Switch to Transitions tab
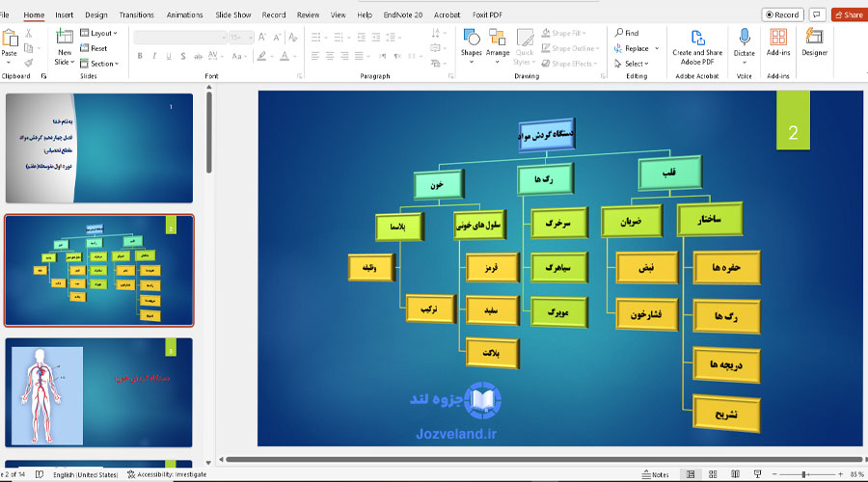Viewport: 868px width, 482px height. click(x=137, y=14)
